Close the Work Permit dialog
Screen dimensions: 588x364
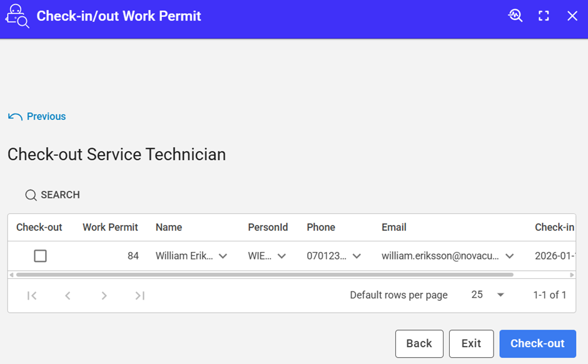pyautogui.click(x=572, y=16)
